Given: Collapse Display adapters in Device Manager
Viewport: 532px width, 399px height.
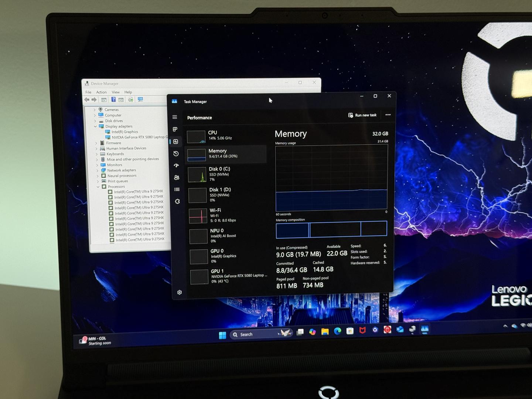Looking at the screenshot, I should (x=95, y=126).
